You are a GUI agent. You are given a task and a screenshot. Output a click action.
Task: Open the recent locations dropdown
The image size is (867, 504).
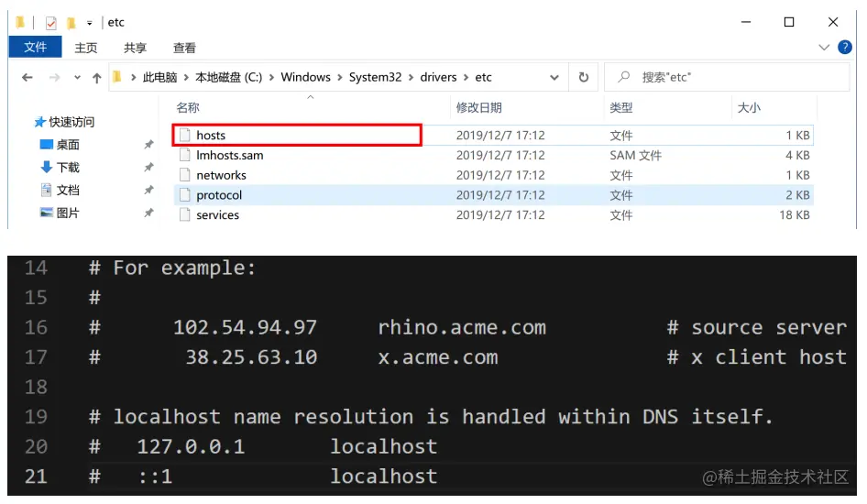pyautogui.click(x=77, y=77)
